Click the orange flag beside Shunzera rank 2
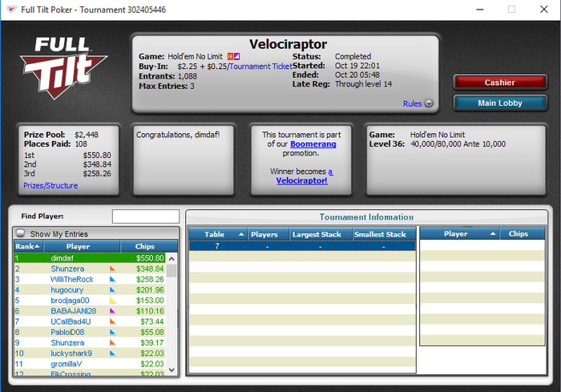 coord(112,269)
